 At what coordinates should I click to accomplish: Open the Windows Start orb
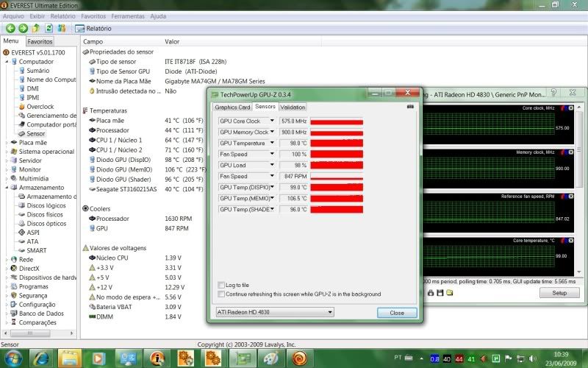[x=13, y=358]
